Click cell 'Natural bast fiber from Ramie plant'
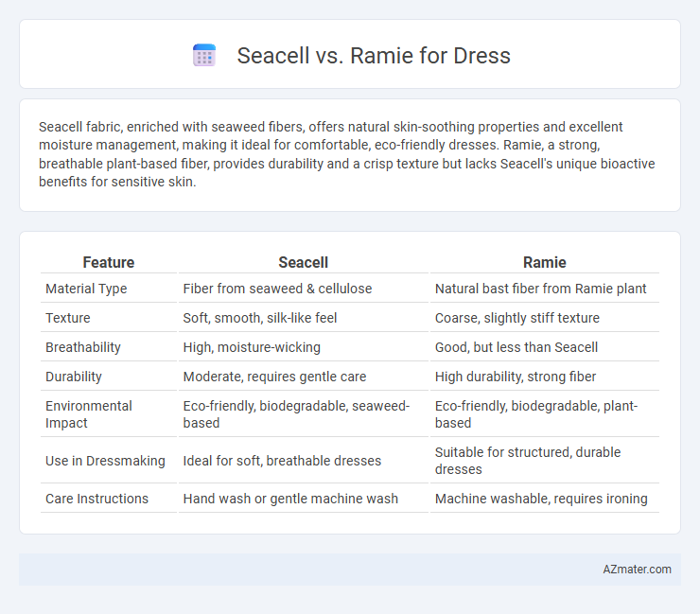The image size is (700, 614). tap(541, 289)
